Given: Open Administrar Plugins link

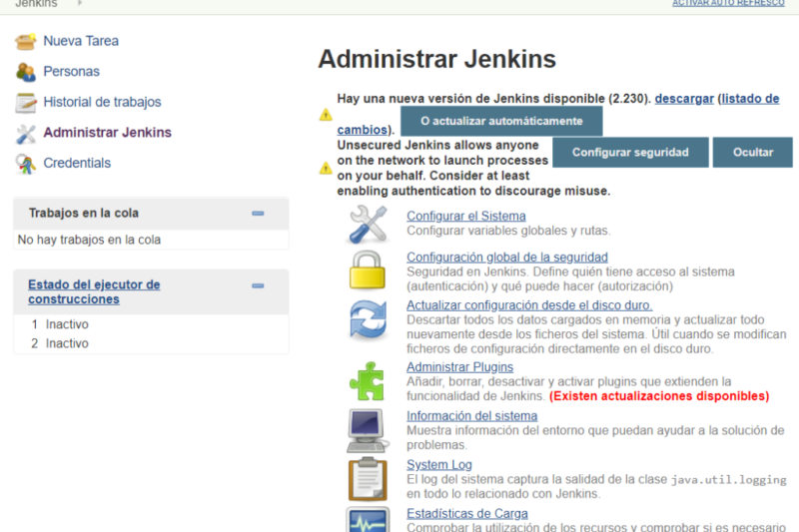Looking at the screenshot, I should (459, 367).
